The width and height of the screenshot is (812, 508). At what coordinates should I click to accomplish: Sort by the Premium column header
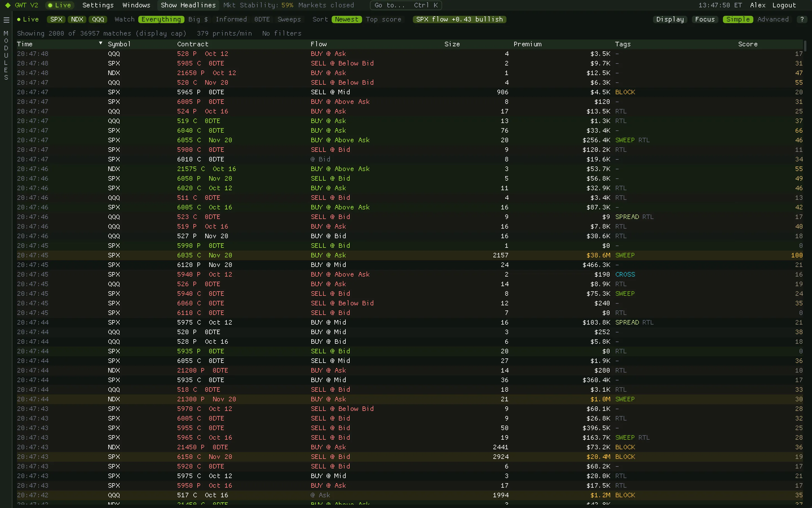[528, 44]
